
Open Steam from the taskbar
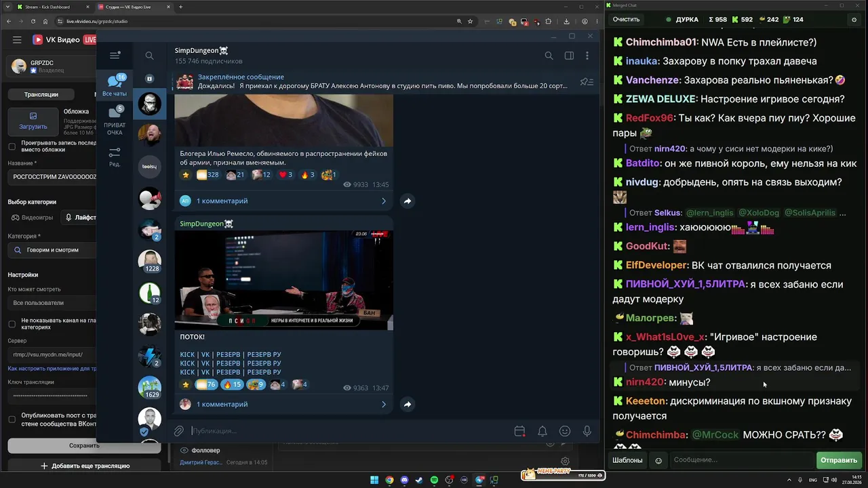[x=419, y=481]
